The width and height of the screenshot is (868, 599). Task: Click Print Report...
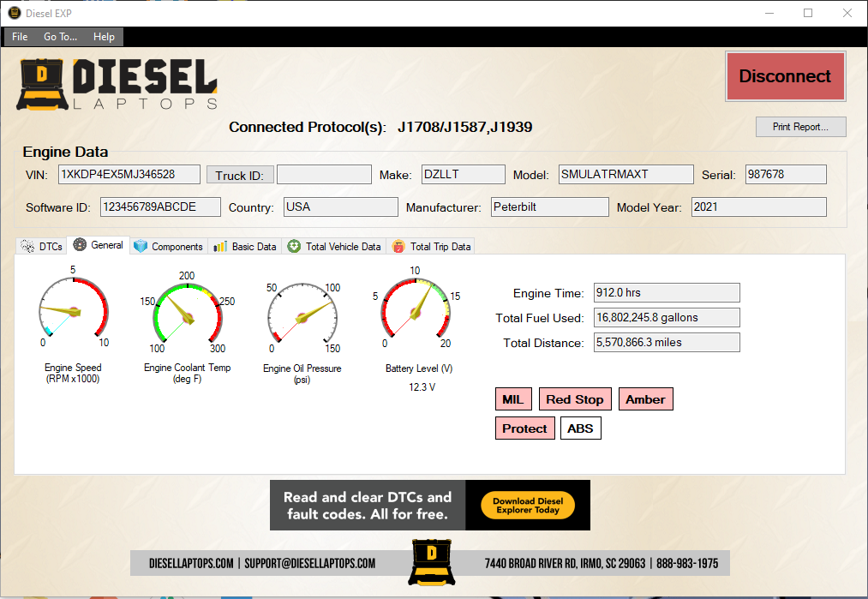[800, 126]
